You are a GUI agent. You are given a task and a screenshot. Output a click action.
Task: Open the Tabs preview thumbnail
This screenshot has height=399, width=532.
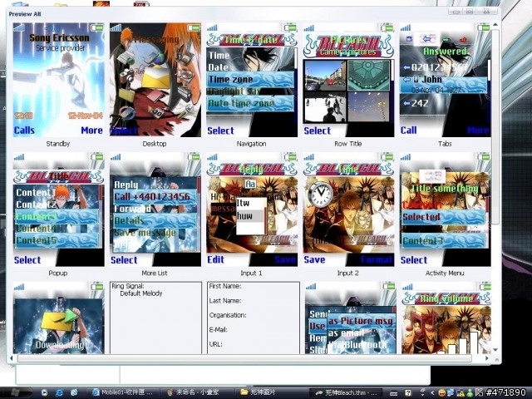coord(446,80)
